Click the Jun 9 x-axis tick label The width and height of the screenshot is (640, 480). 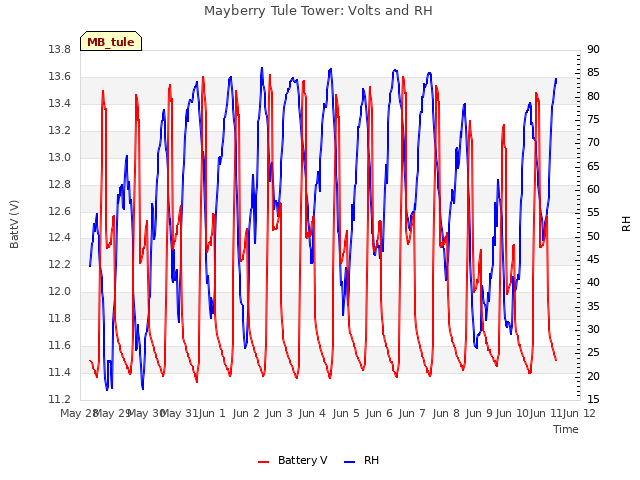coord(479,413)
